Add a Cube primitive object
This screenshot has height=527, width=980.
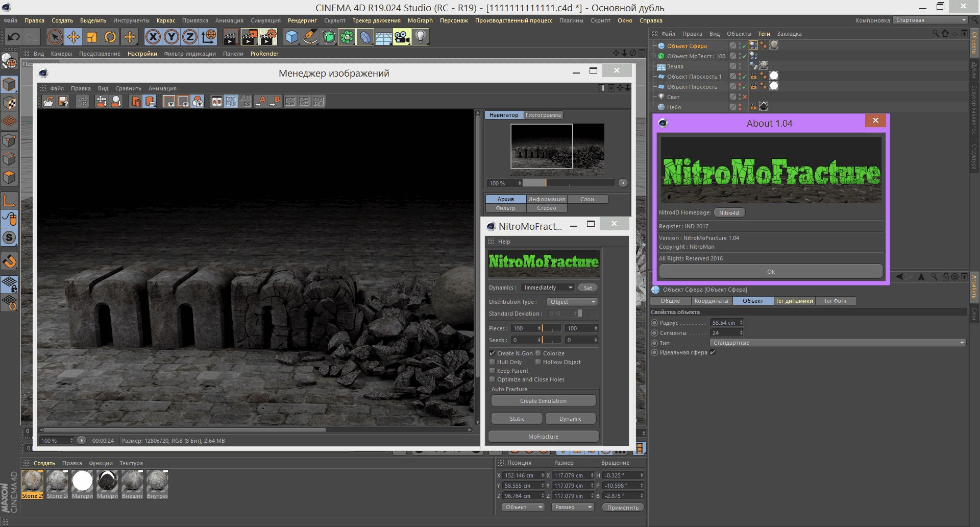coord(291,37)
